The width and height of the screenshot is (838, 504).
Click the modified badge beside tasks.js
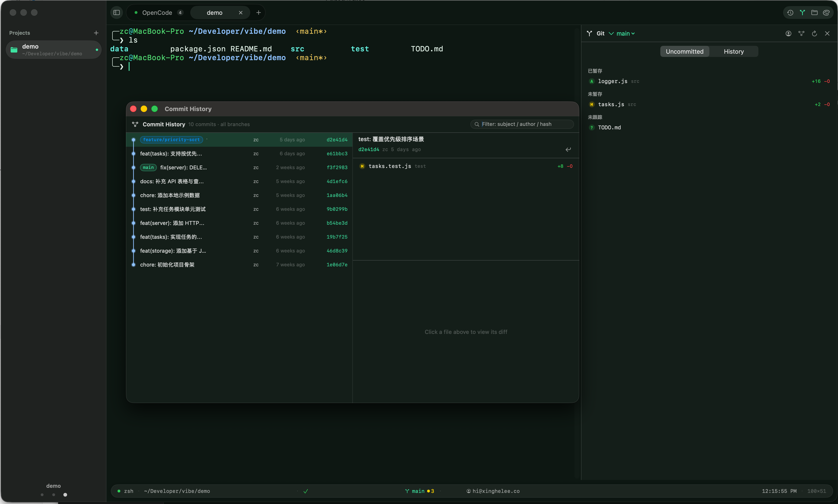[592, 104]
